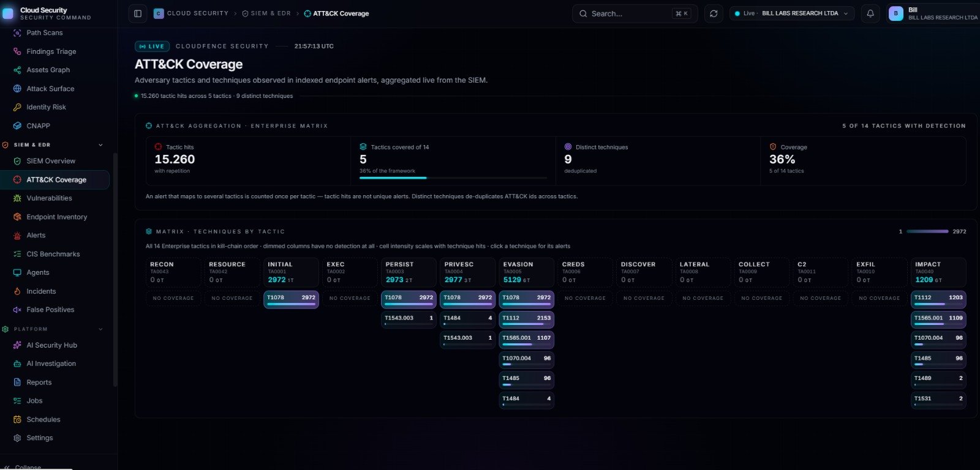Click T1112 with 1203 hits in IMPACT
The height and width of the screenshot is (470, 980).
(938, 299)
